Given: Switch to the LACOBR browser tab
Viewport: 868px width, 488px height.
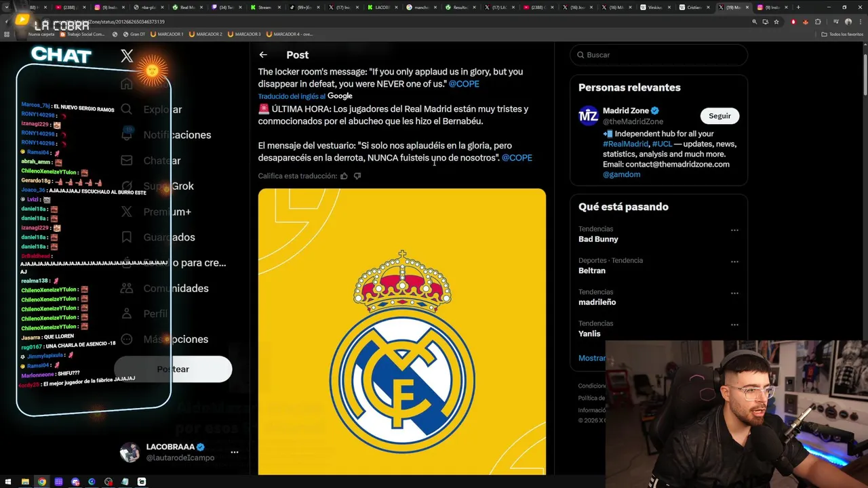Looking at the screenshot, I should click(x=382, y=7).
